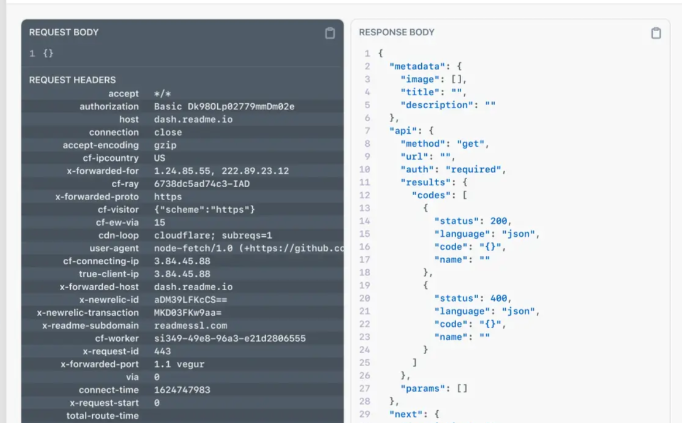
Task: Click the "codes" key on line 12
Action: click(431, 195)
